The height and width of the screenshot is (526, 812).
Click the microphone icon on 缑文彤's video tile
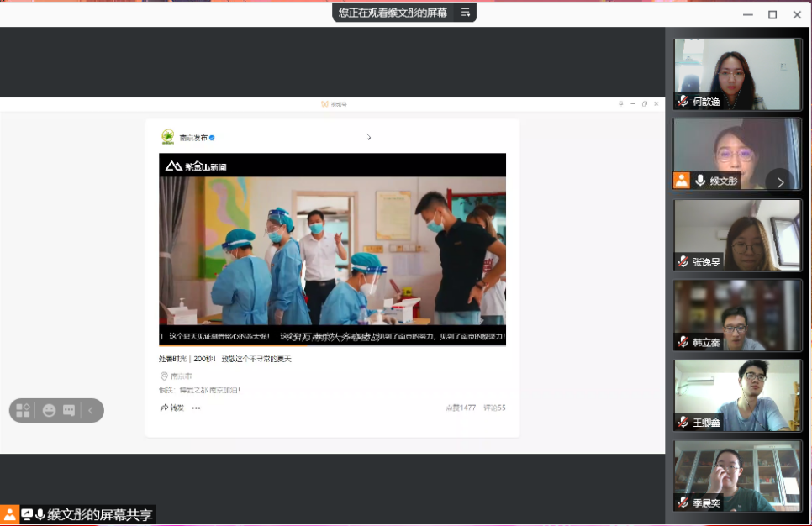700,180
